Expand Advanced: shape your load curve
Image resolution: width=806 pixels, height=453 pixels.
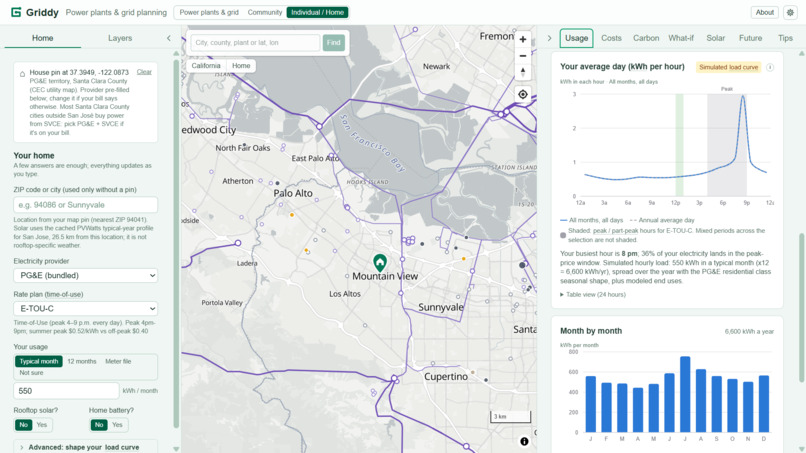(83, 447)
